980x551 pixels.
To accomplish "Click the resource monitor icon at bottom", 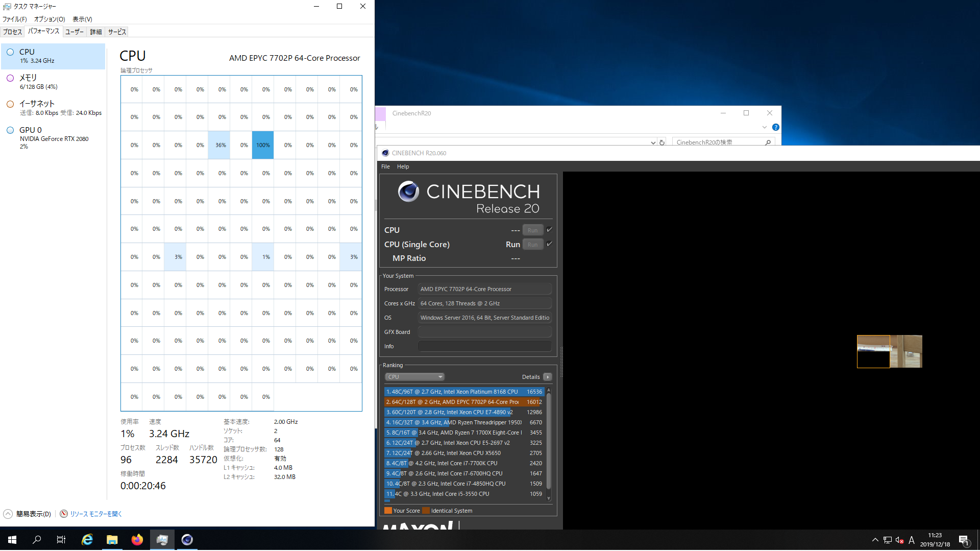I will (x=64, y=514).
